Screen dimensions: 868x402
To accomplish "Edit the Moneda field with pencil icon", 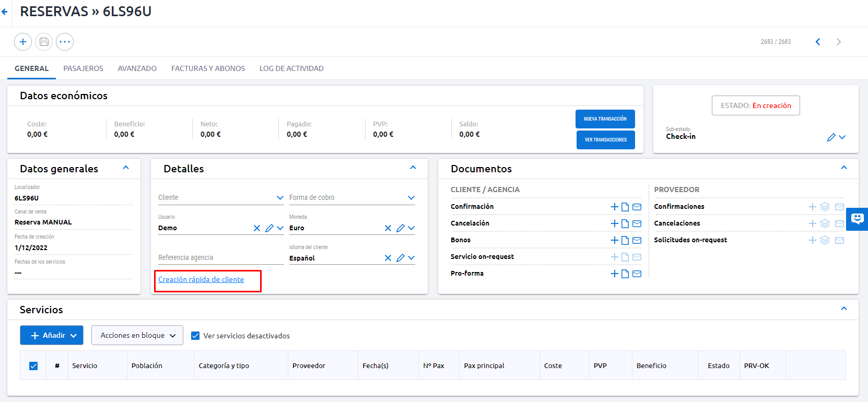I will (x=401, y=228).
